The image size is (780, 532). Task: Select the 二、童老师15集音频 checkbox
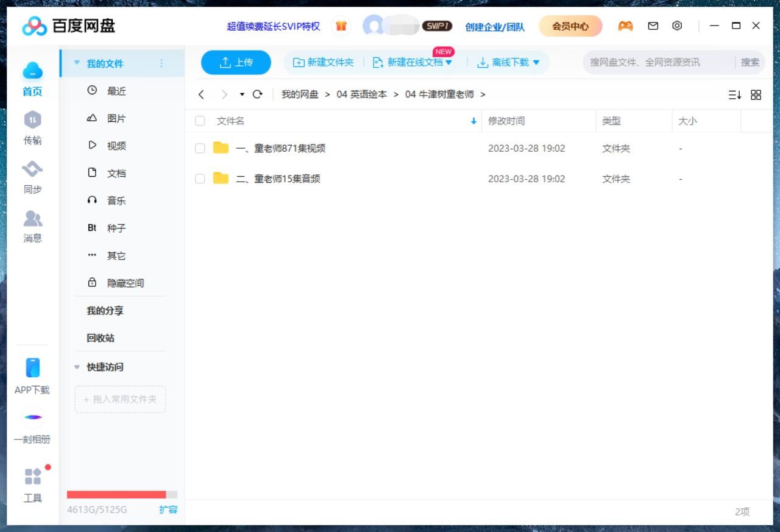point(200,179)
